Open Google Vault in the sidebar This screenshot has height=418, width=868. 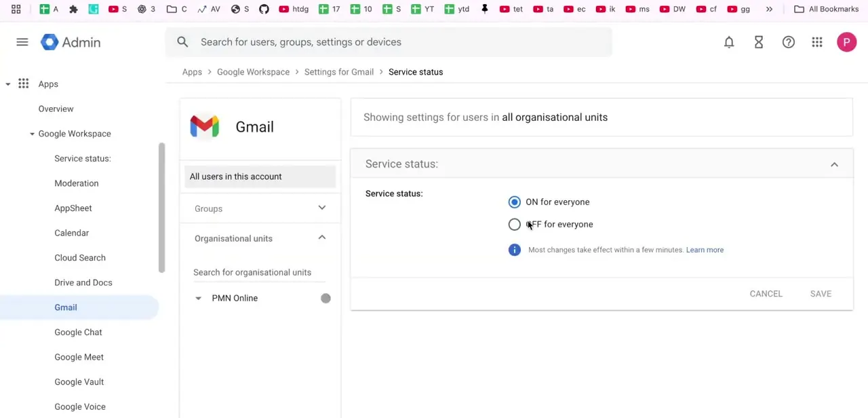point(79,382)
